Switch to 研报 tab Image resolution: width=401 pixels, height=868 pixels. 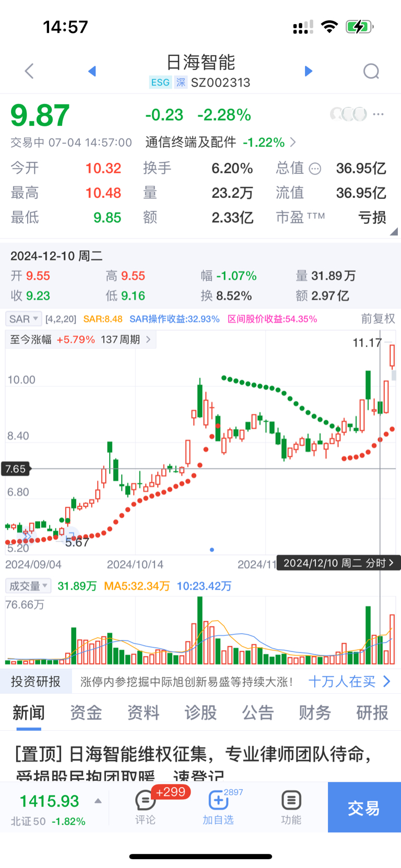[x=372, y=712]
